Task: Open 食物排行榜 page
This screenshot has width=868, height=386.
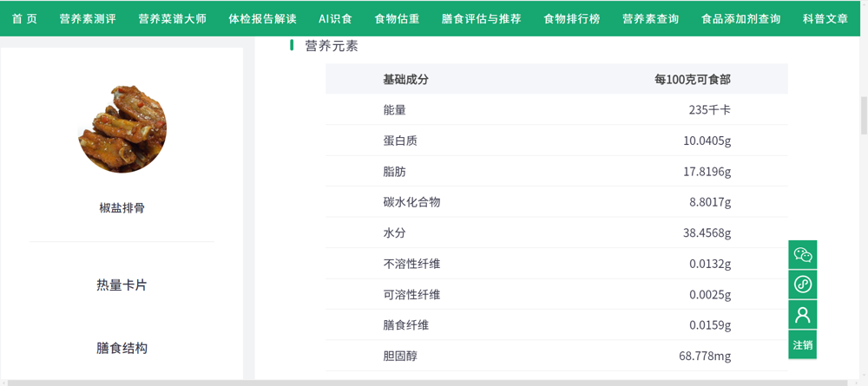Action: (571, 18)
